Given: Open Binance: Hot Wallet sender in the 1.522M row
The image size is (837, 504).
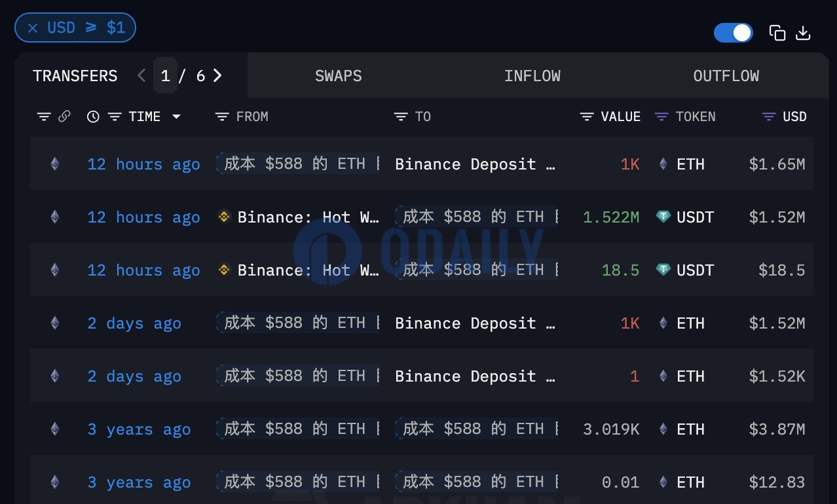Looking at the screenshot, I should pyautogui.click(x=308, y=217).
